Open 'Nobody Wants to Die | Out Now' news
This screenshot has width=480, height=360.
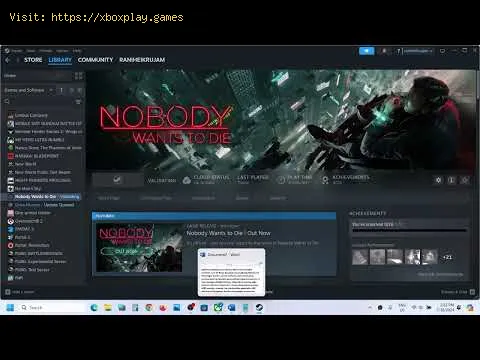pyautogui.click(x=228, y=233)
